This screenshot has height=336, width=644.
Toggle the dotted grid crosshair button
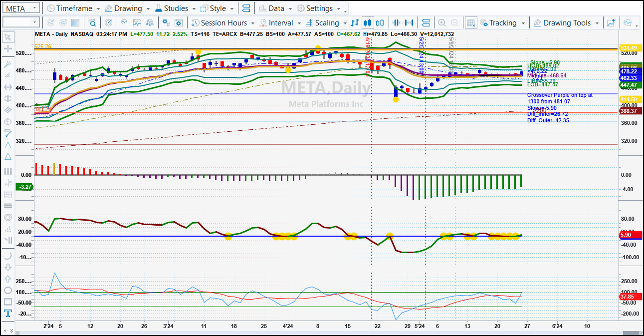470,22
